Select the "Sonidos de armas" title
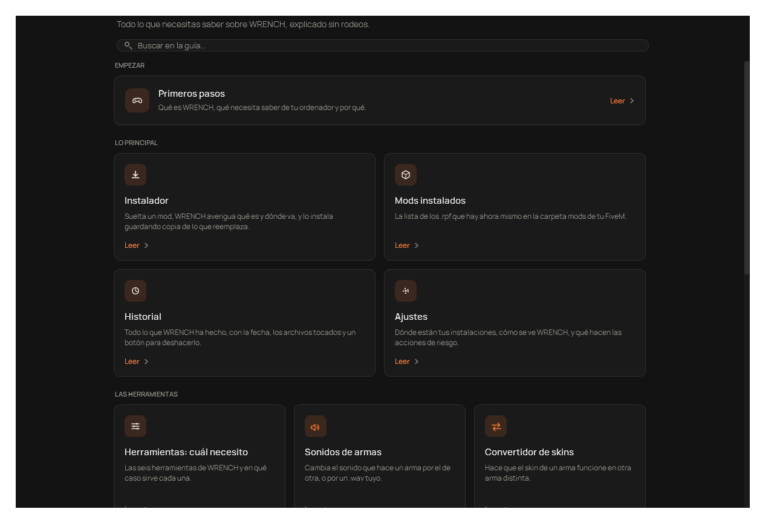The width and height of the screenshot is (774, 532). 343,452
